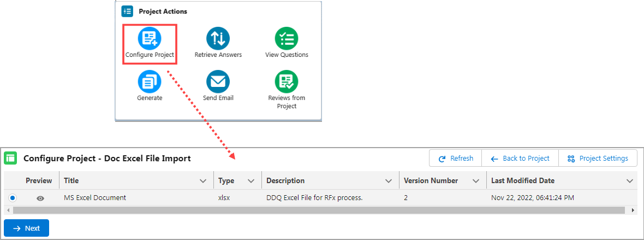Click the Next button
The image size is (644, 240).
27,228
